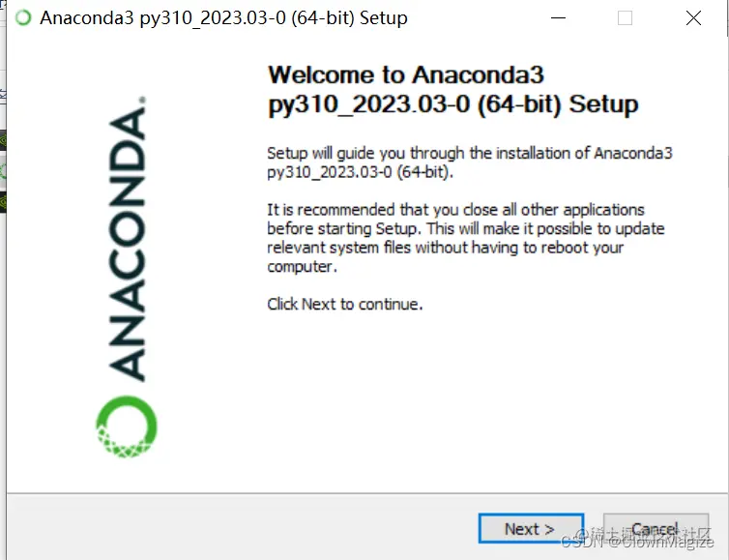
Task: Click the window title text in title bar
Action: click(223, 18)
